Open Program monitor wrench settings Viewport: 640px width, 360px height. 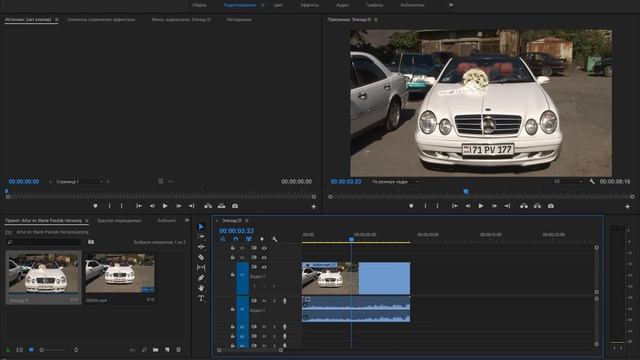point(592,182)
